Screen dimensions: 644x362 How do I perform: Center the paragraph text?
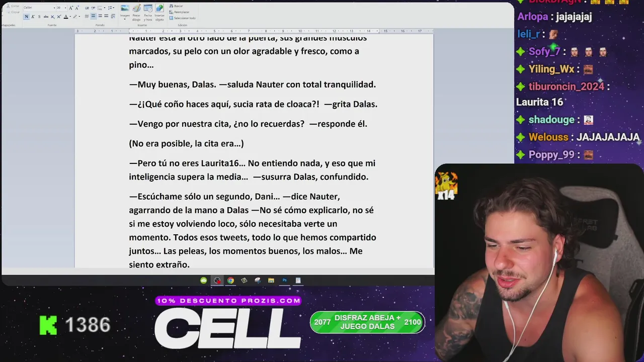(93, 16)
